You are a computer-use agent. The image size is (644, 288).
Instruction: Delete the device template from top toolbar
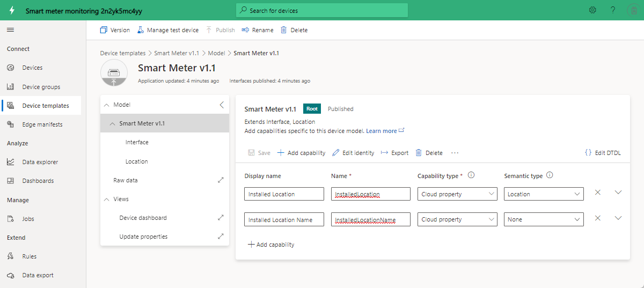(x=294, y=30)
